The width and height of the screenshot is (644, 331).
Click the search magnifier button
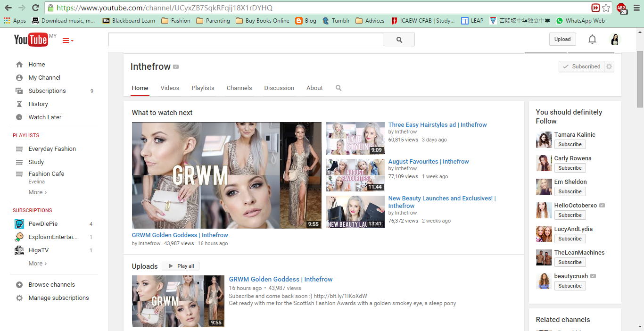[x=399, y=40]
